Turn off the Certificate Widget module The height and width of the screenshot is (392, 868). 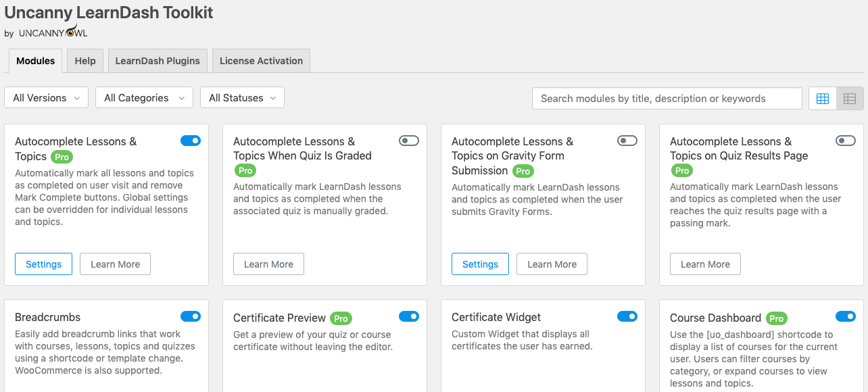[x=627, y=316]
